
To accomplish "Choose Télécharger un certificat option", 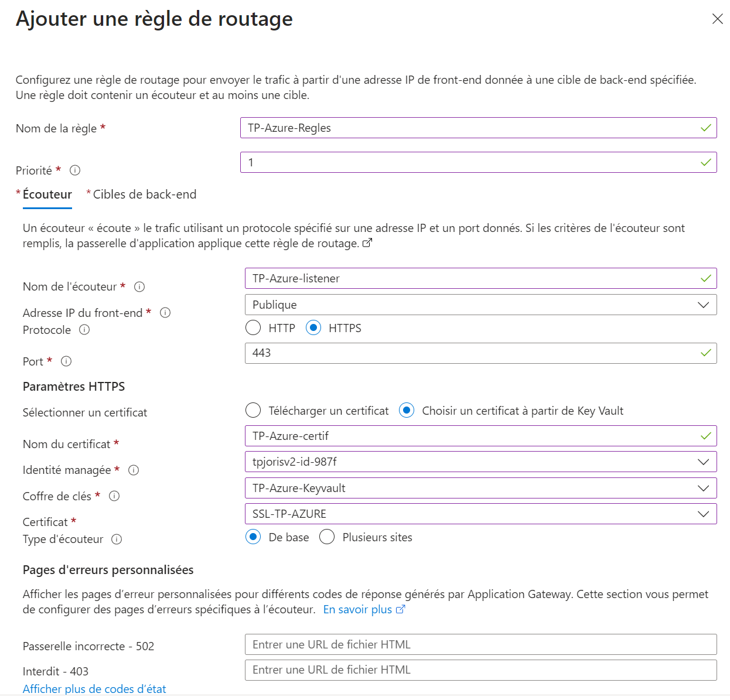I will 253,410.
